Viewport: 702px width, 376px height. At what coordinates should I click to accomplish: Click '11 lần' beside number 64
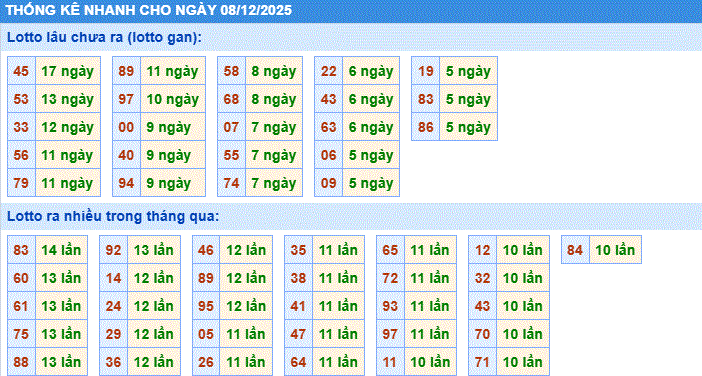(338, 362)
